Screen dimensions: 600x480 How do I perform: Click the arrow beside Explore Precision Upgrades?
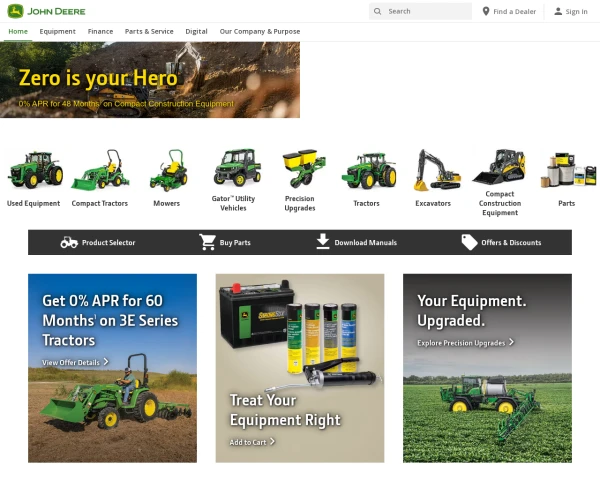[x=511, y=342]
